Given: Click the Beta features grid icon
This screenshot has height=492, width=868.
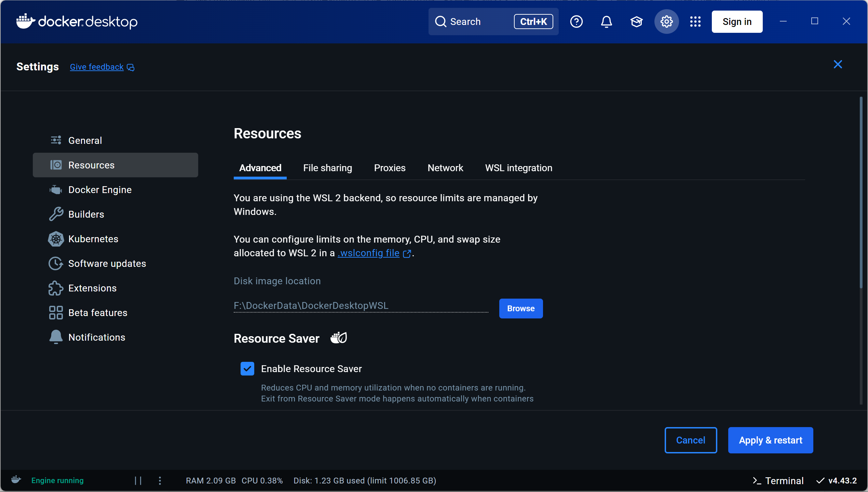Looking at the screenshot, I should [x=56, y=313].
